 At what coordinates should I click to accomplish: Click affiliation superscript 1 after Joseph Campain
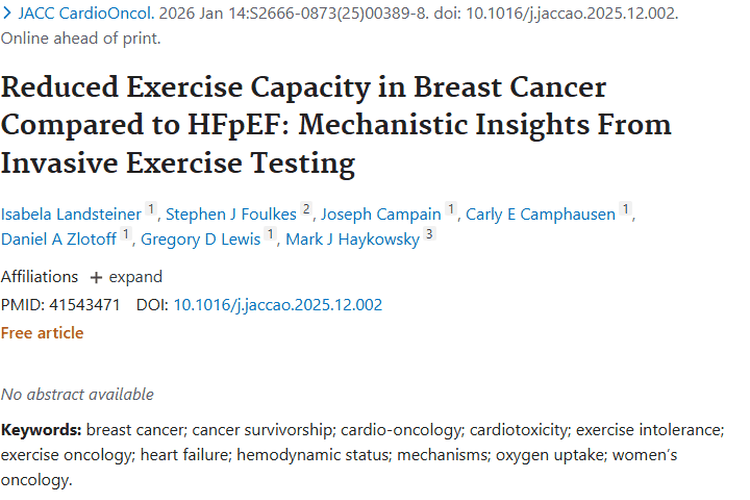(x=452, y=209)
